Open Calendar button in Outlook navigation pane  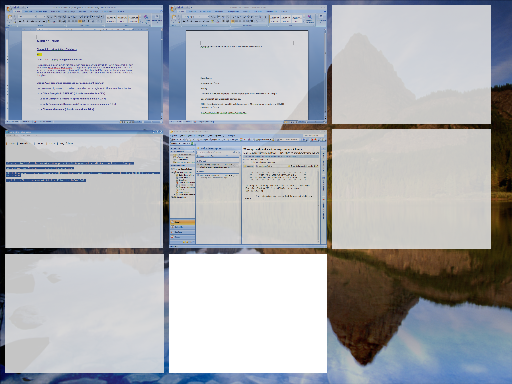click(x=182, y=227)
